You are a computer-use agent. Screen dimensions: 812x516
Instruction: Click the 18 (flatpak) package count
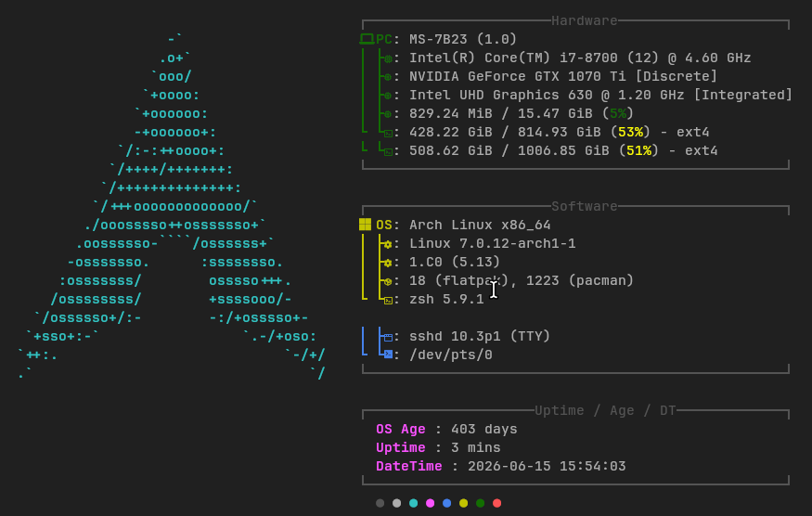pyautogui.click(x=458, y=281)
